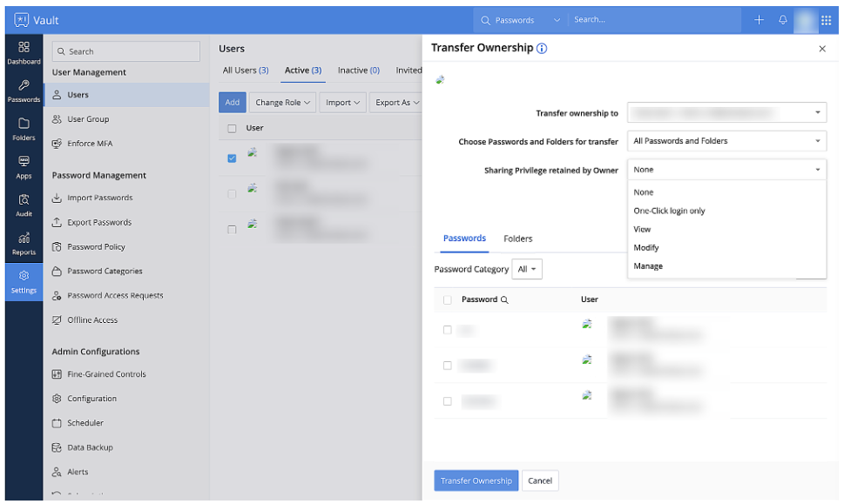Select View option in sharing privilege list

[726, 229]
